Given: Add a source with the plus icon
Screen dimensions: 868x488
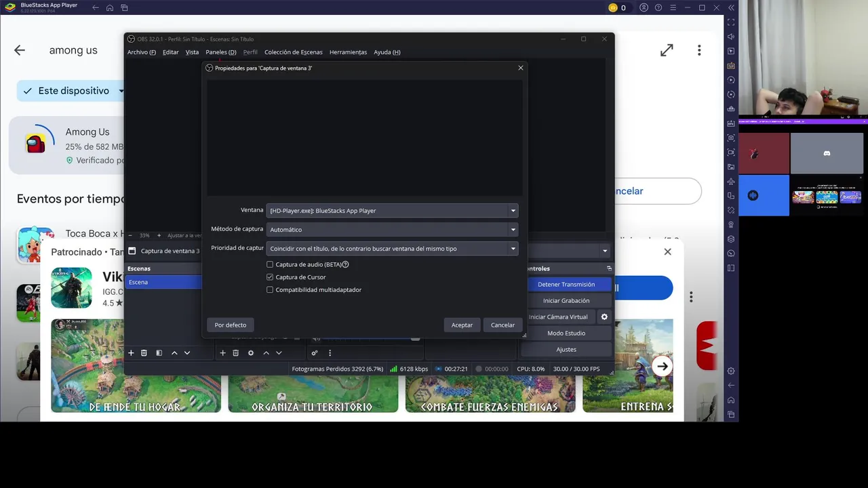Looking at the screenshot, I should pos(222,352).
